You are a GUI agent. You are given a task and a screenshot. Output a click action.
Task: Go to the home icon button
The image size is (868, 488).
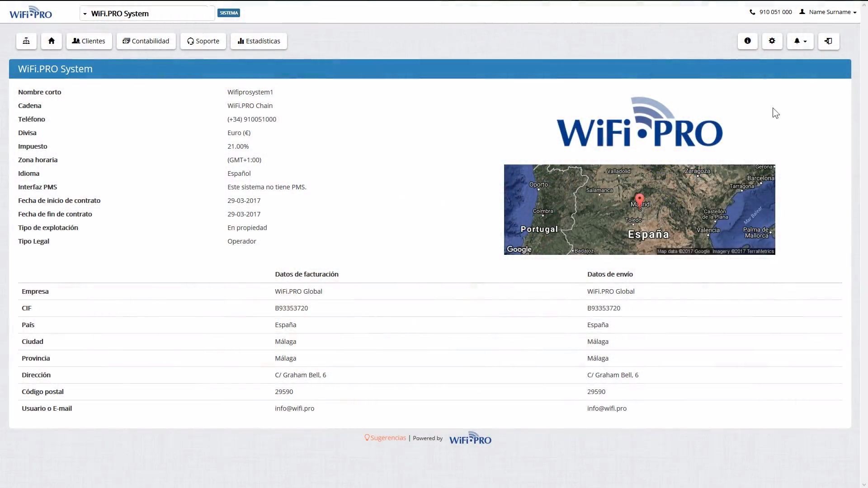click(52, 41)
